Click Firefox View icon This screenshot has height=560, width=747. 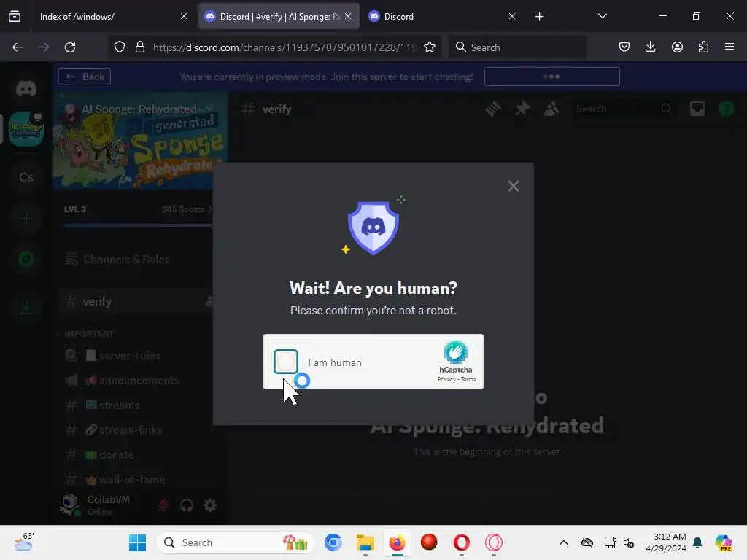click(15, 16)
